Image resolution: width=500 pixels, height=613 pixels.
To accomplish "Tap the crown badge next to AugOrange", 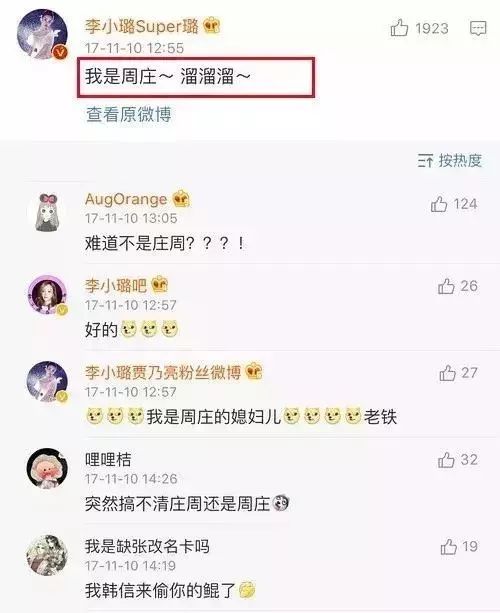I will point(181,199).
